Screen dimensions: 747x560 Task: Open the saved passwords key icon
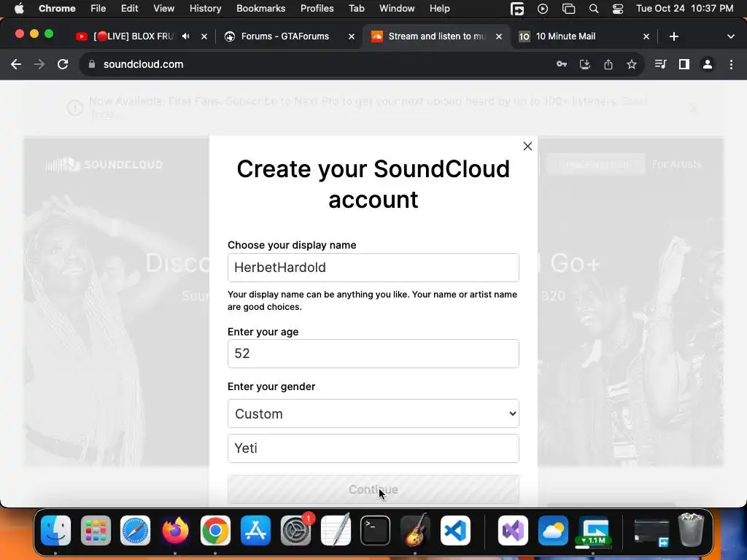pos(562,64)
